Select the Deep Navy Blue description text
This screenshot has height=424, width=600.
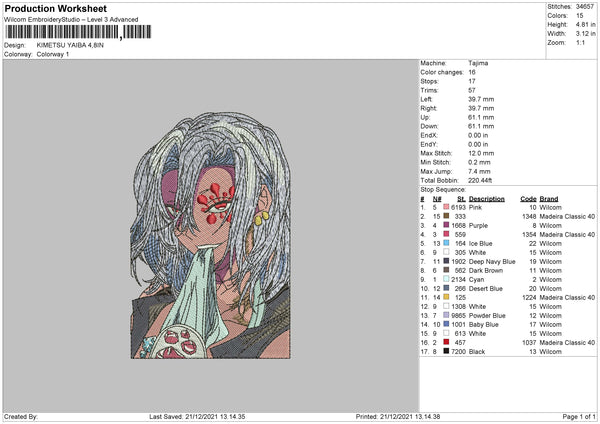click(492, 261)
